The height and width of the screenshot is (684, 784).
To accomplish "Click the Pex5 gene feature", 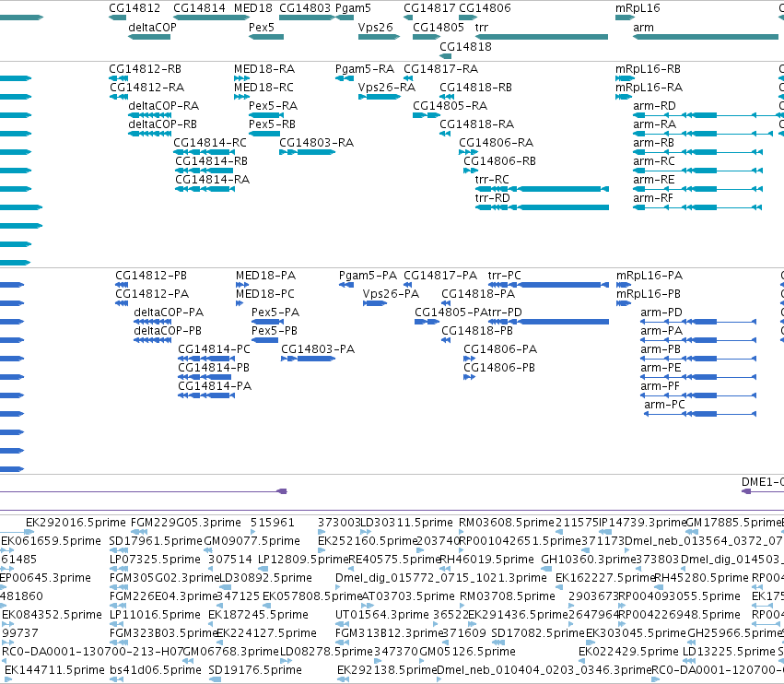I will (266, 37).
